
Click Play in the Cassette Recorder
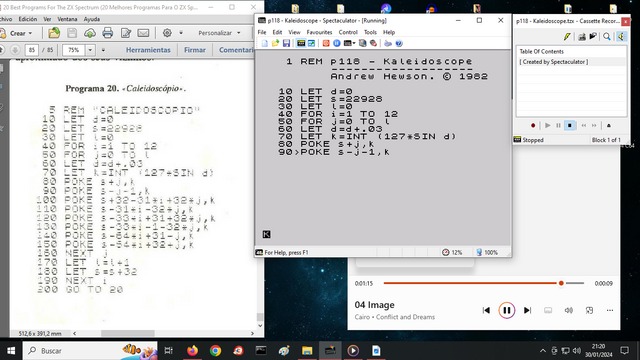pyautogui.click(x=548, y=126)
